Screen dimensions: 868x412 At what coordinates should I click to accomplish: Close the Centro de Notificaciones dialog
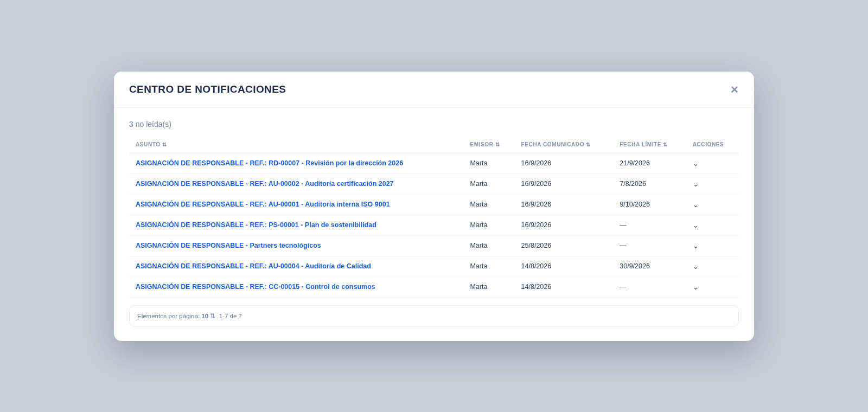(734, 89)
